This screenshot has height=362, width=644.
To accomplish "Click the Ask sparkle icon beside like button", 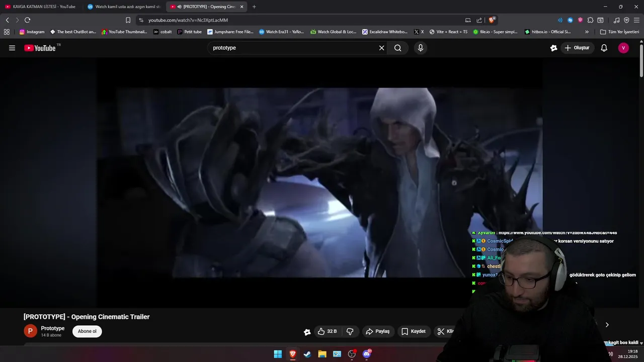I will tap(307, 332).
